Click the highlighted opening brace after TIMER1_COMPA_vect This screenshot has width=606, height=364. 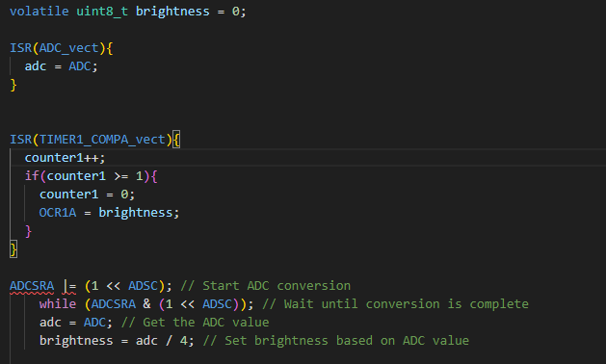point(176,139)
